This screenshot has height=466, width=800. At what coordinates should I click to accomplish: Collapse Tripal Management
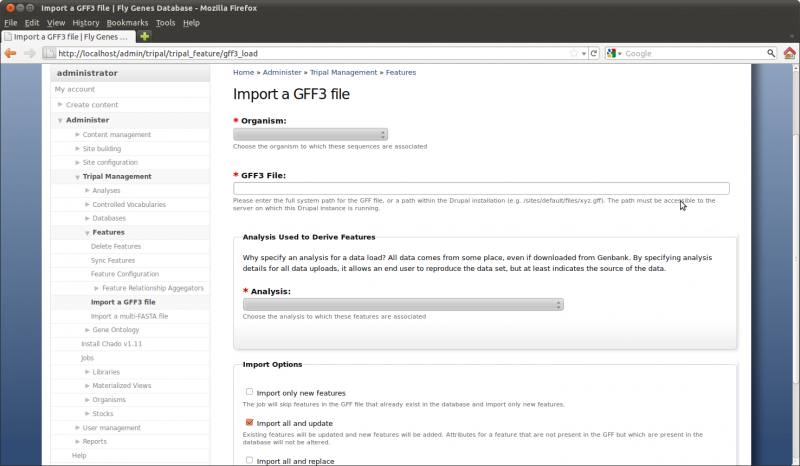[77, 177]
